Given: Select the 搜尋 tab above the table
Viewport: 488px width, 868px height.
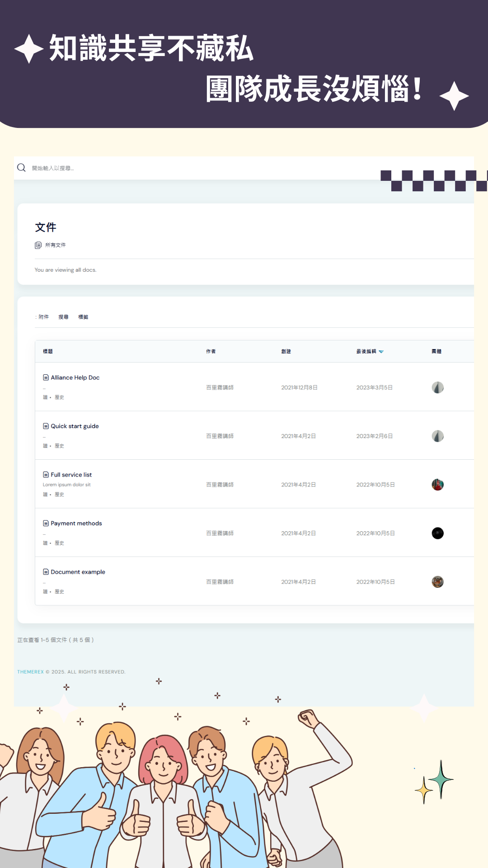Looking at the screenshot, I should (63, 317).
